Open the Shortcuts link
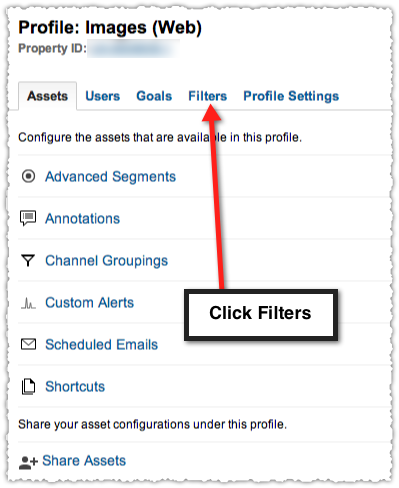This screenshot has width=399, height=488. click(x=75, y=387)
